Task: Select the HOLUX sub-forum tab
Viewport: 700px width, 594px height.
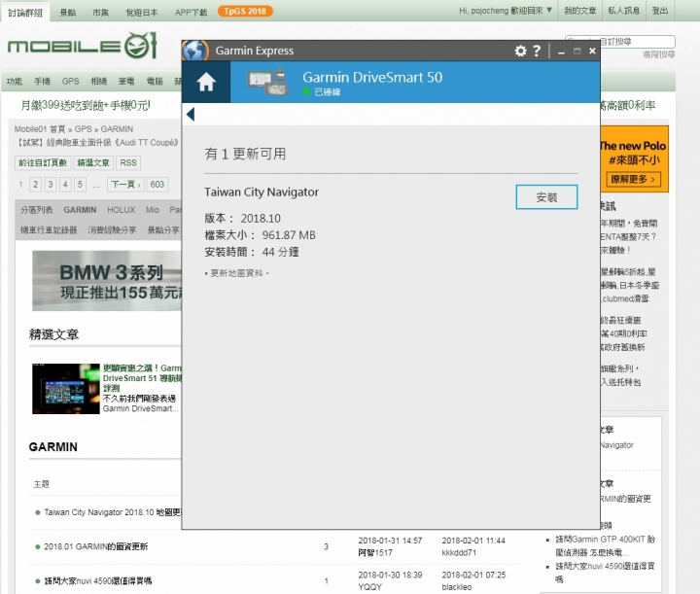Action: (121, 210)
